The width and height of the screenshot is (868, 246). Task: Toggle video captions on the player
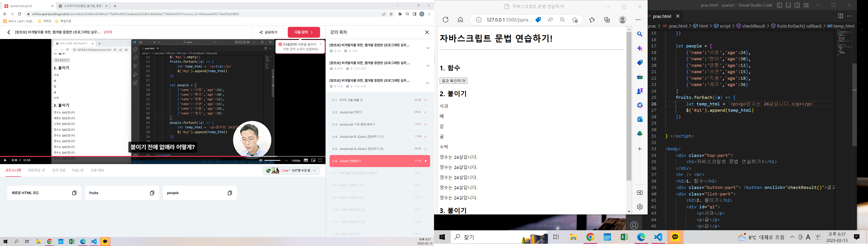tap(306, 160)
